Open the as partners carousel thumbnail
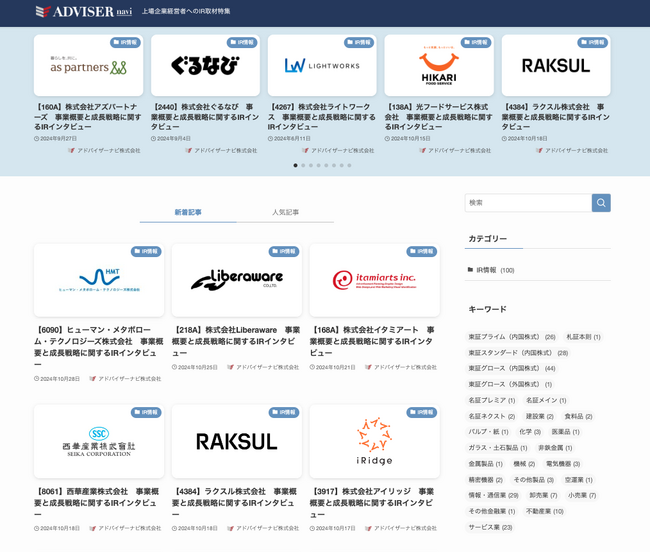The image size is (650, 552). [x=88, y=65]
